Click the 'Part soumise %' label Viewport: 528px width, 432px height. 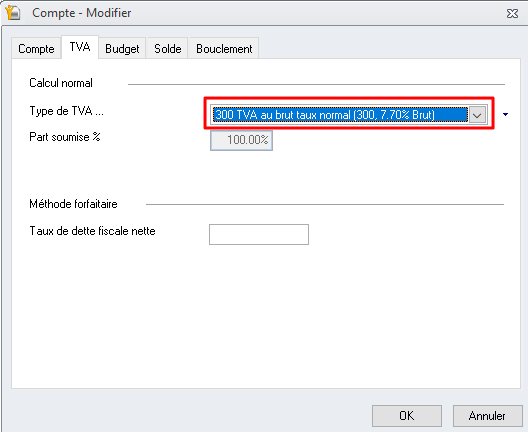(x=65, y=137)
